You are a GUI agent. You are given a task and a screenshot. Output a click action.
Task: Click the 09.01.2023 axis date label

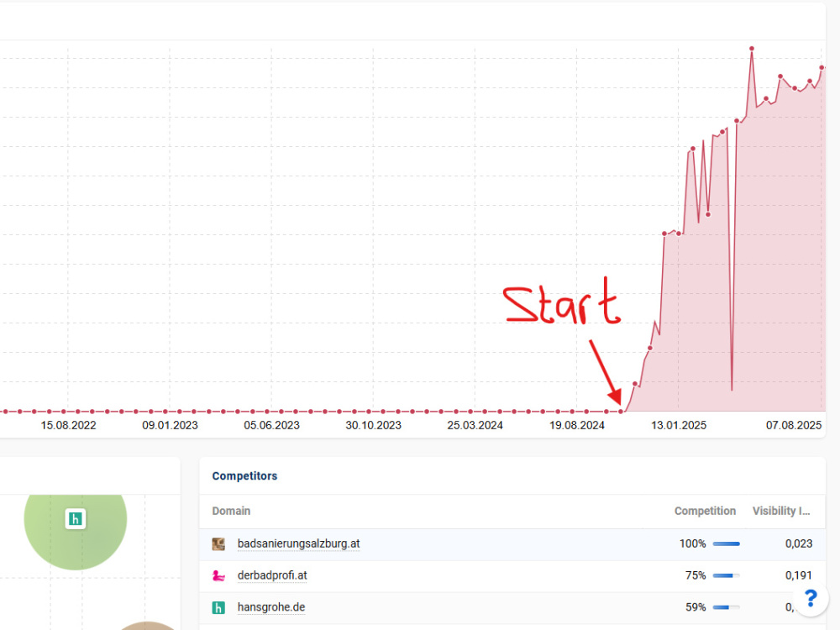(170, 425)
